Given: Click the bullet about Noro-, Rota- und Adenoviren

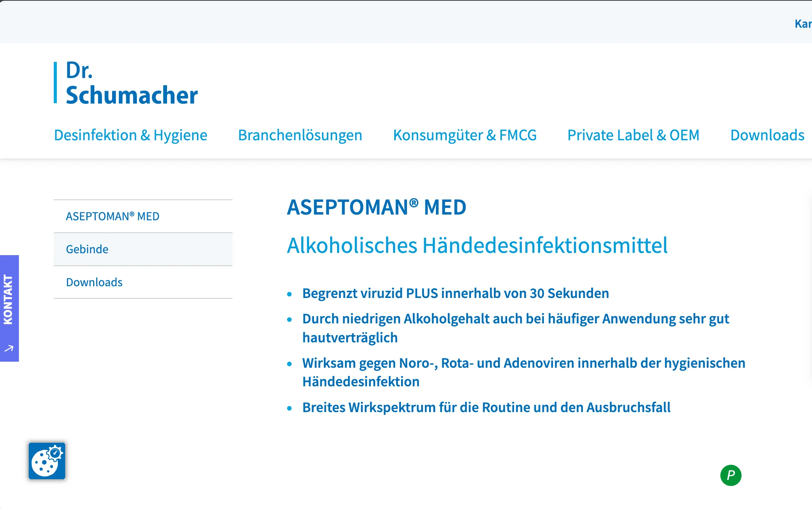Looking at the screenshot, I should click(524, 372).
